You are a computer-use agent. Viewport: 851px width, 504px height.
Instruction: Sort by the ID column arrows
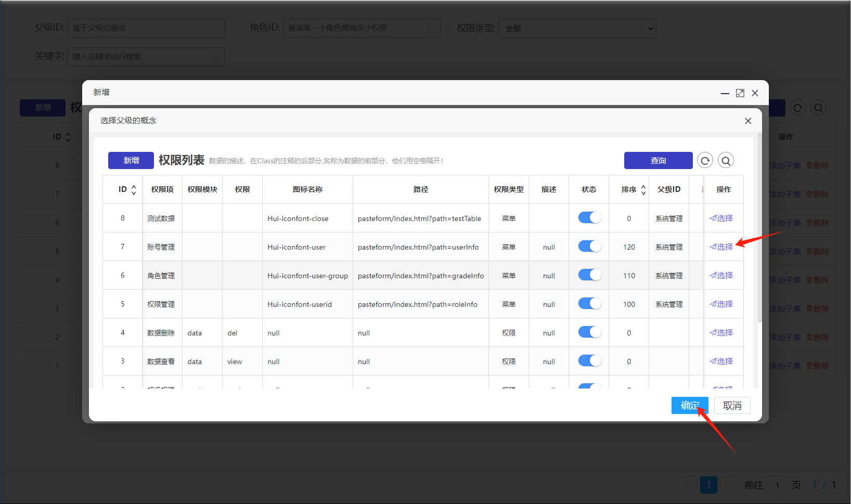pyautogui.click(x=134, y=189)
